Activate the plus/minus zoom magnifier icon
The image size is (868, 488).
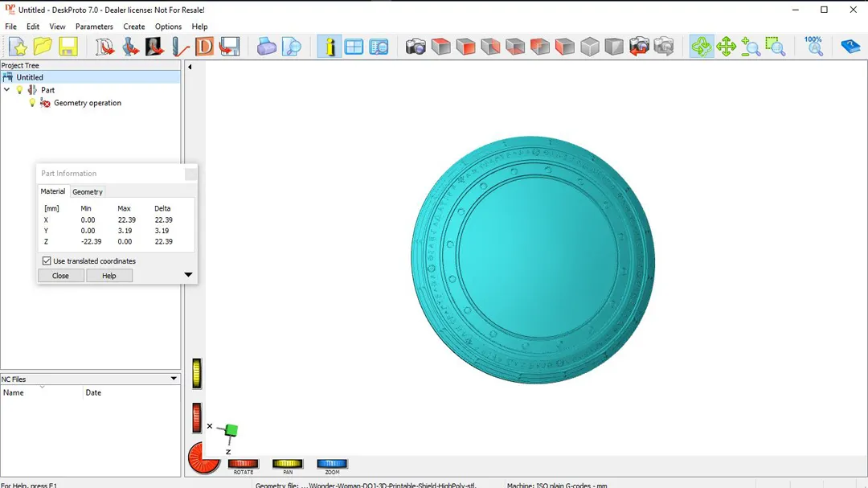click(751, 47)
